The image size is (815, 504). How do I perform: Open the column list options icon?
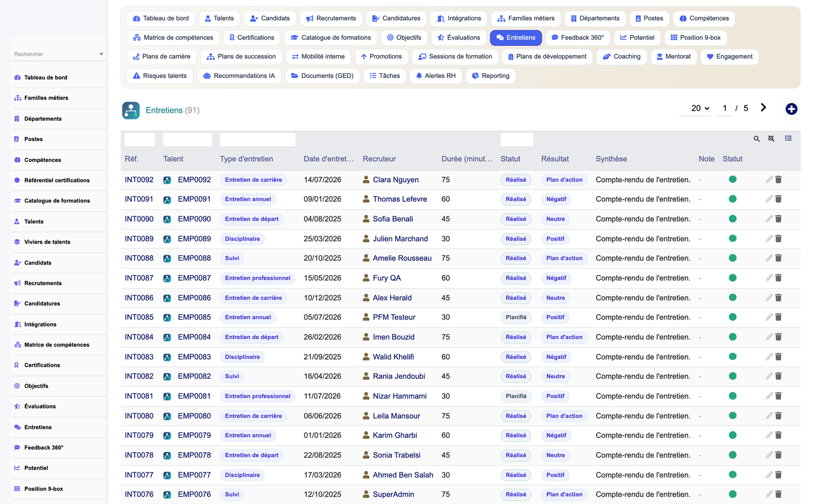point(788,138)
